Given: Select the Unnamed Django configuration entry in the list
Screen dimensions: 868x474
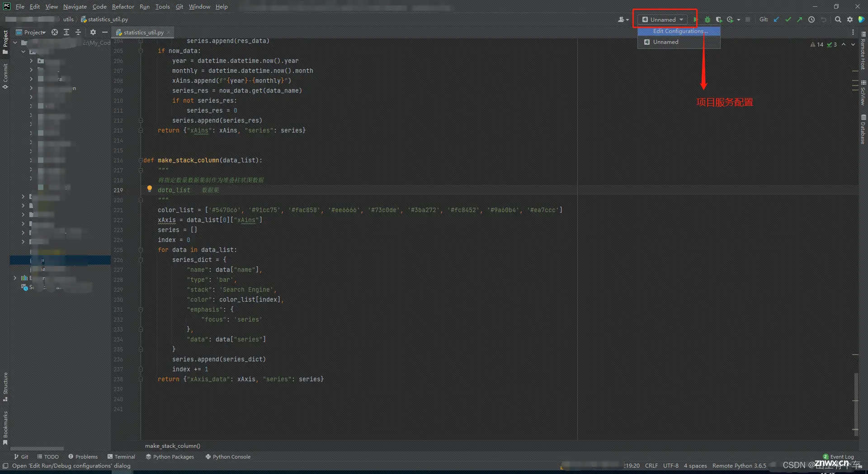Looking at the screenshot, I should coord(679,42).
